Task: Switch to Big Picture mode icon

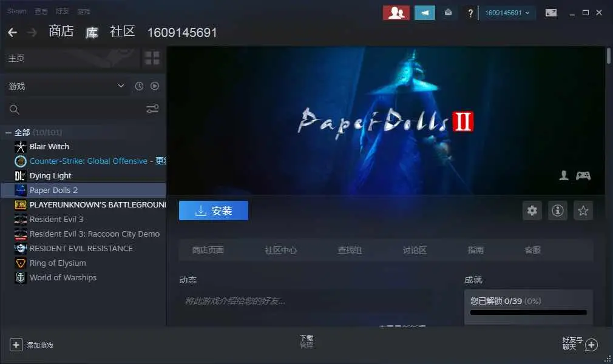Action: (x=551, y=13)
